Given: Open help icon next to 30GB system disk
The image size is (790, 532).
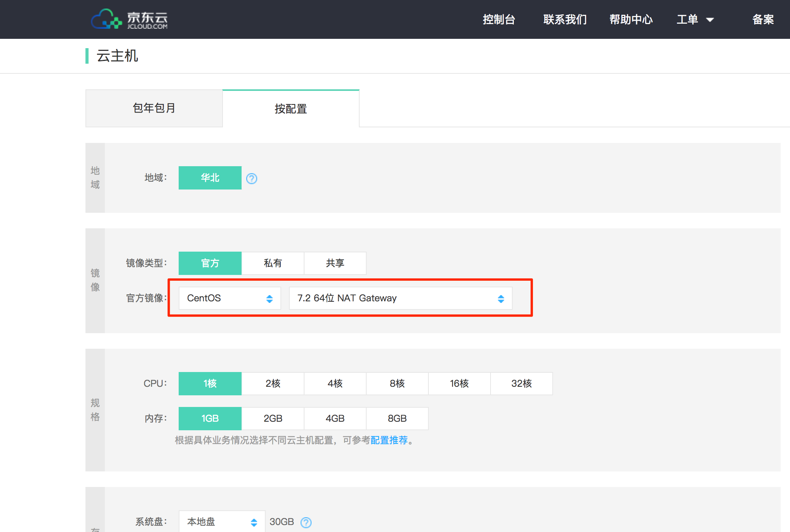Looking at the screenshot, I should (306, 522).
